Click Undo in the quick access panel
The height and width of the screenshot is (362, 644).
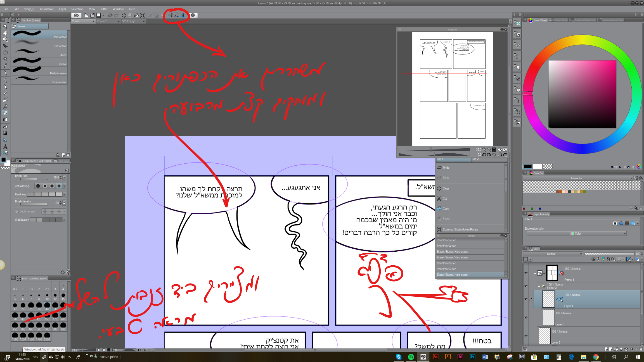tap(446, 168)
